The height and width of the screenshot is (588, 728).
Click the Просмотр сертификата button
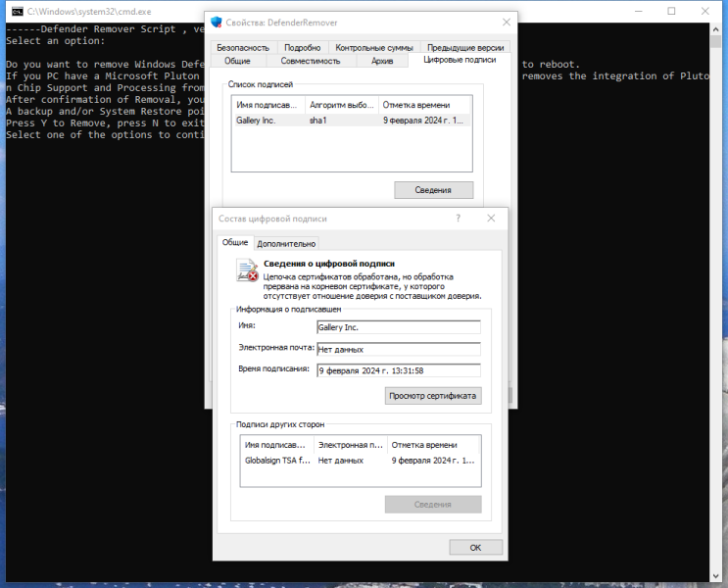pos(433,396)
